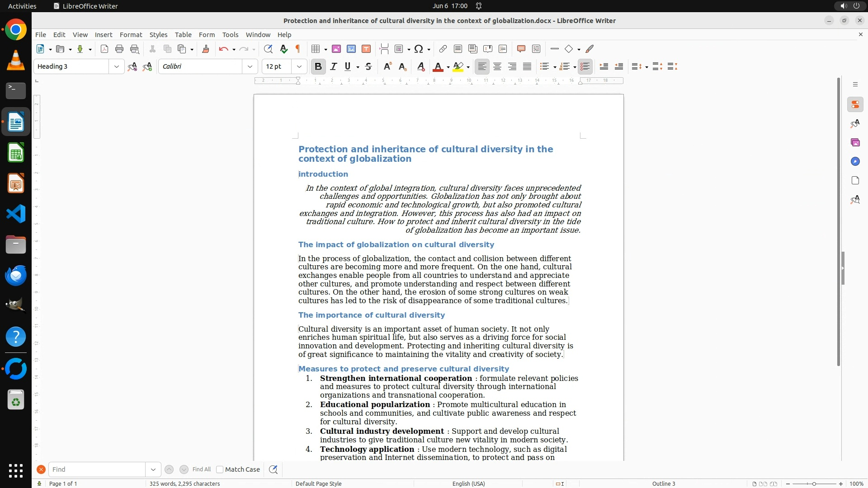
Task: Click inside the Find text field
Action: (97, 469)
